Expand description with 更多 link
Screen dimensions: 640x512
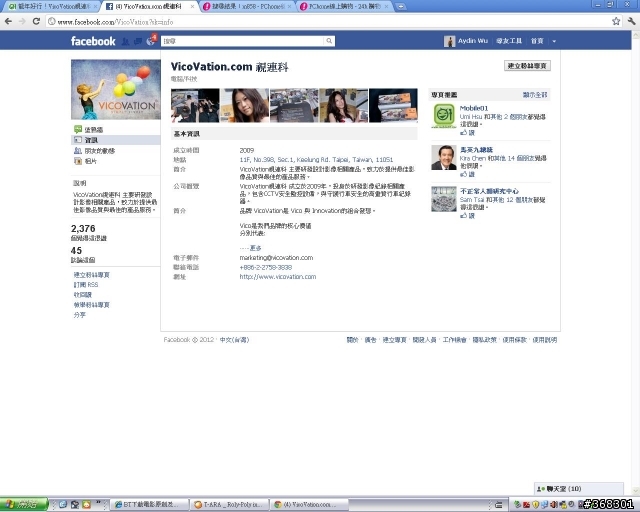256,248
